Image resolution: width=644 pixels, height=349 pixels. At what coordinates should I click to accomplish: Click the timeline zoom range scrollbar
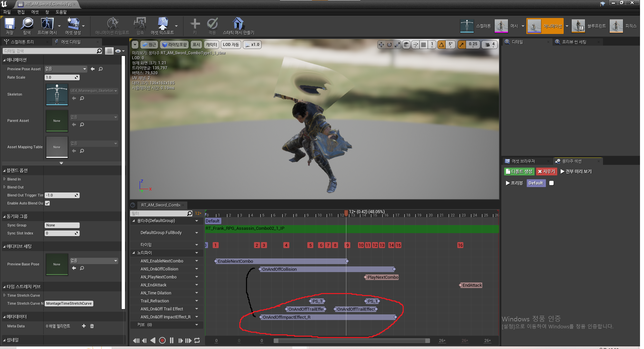352,341
